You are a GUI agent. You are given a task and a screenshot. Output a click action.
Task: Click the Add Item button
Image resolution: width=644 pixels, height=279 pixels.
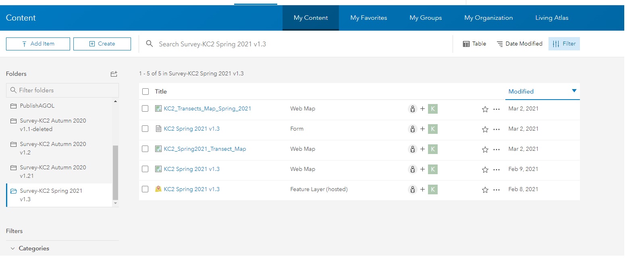tap(38, 44)
